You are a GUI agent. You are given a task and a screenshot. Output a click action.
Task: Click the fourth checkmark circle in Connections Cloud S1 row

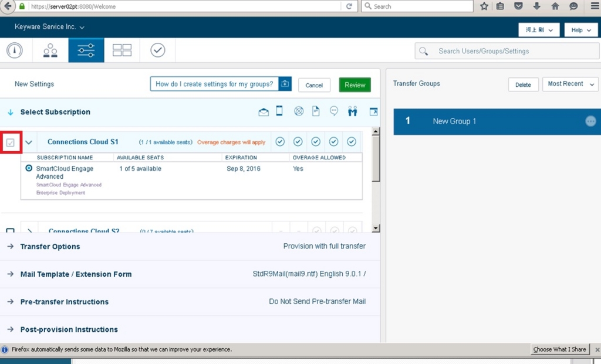[x=333, y=142]
